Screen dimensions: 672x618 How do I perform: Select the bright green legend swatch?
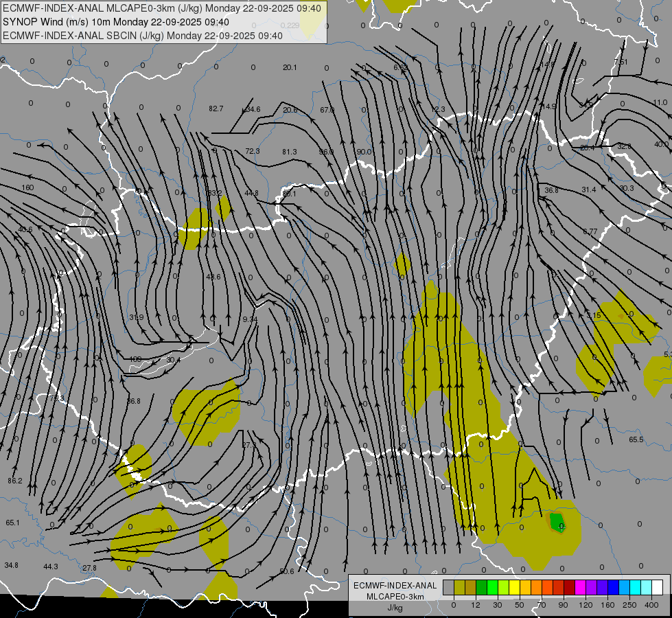click(x=493, y=587)
